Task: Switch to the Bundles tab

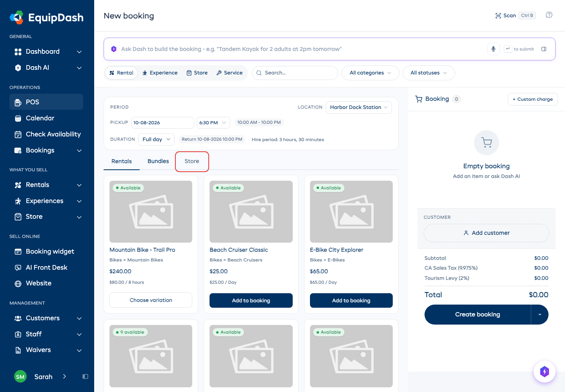Action: (x=158, y=161)
